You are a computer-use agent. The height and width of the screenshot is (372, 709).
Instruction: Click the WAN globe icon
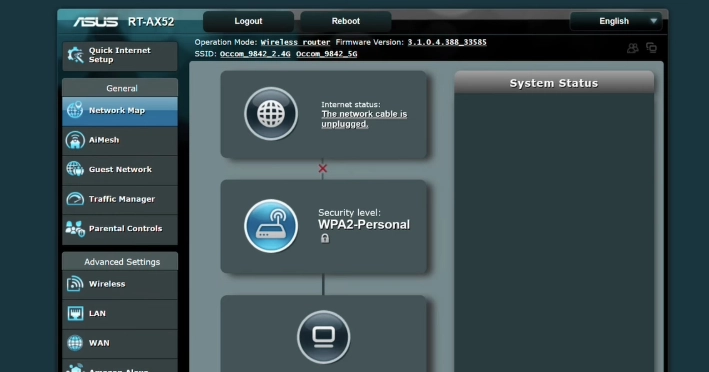75,343
